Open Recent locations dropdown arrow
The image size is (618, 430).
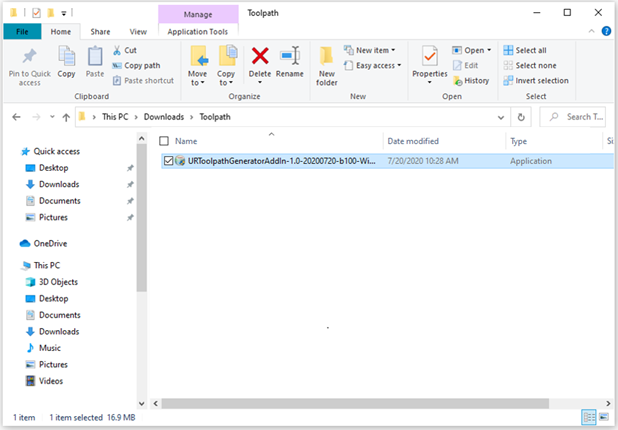point(52,117)
